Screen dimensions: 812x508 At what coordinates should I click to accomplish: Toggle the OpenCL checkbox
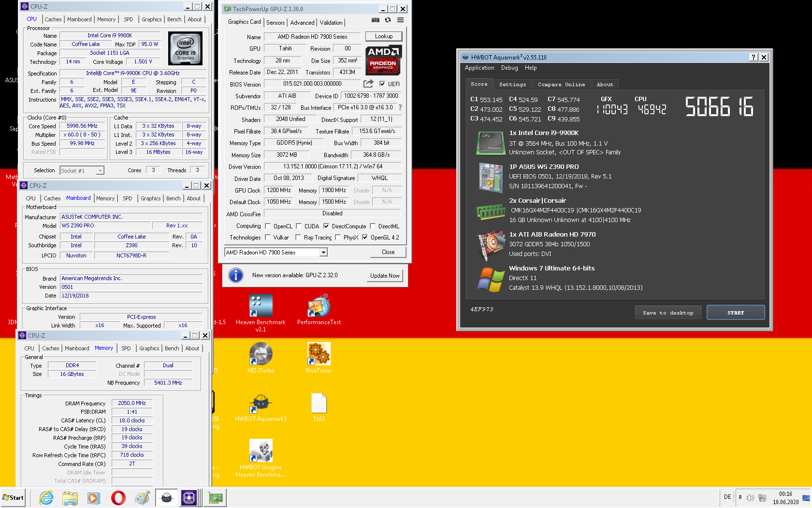[x=268, y=226]
